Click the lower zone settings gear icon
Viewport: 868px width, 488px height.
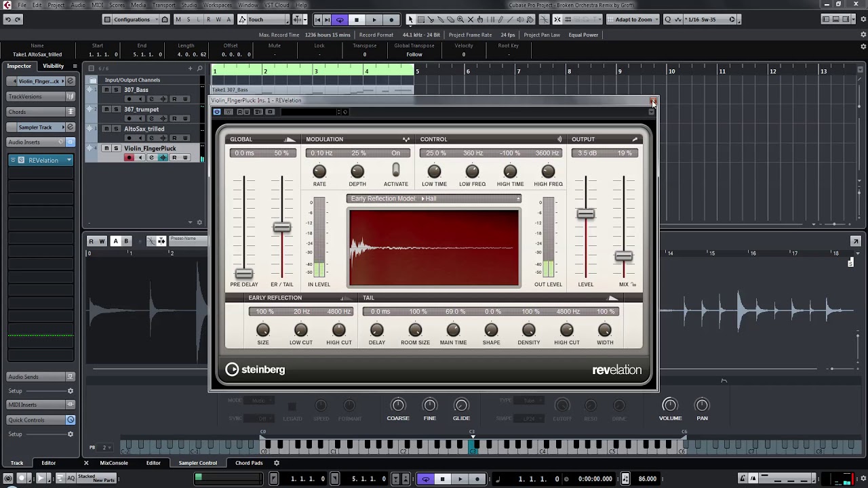tap(277, 463)
